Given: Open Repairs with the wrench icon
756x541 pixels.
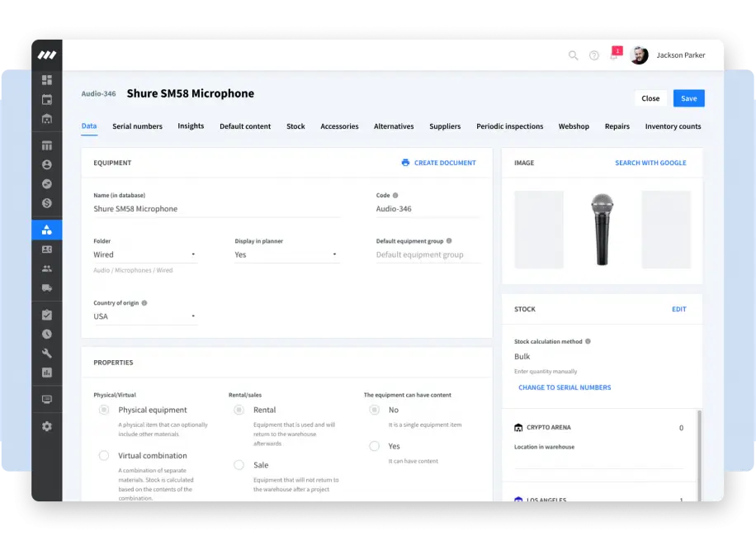Looking at the screenshot, I should click(47, 353).
